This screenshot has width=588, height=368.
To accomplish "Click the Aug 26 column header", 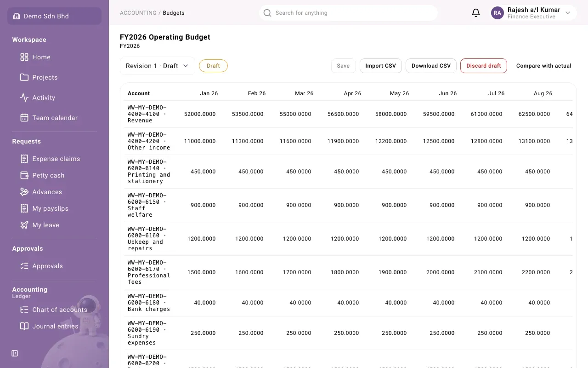I will point(543,93).
